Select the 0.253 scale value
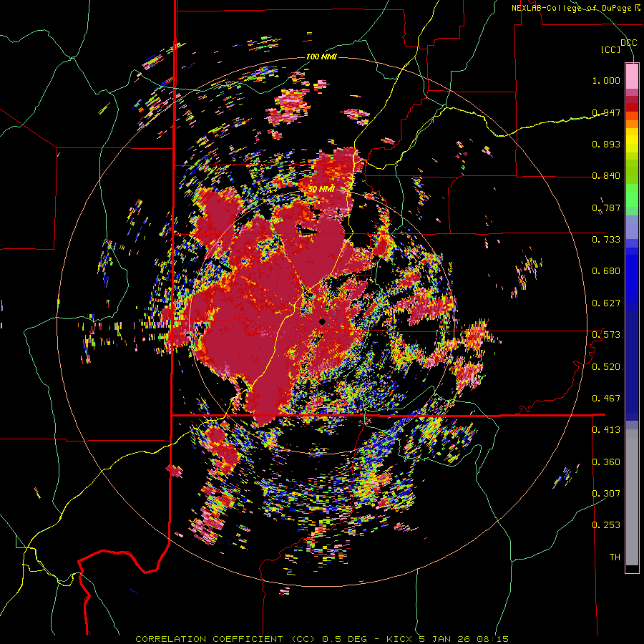 pos(606,525)
